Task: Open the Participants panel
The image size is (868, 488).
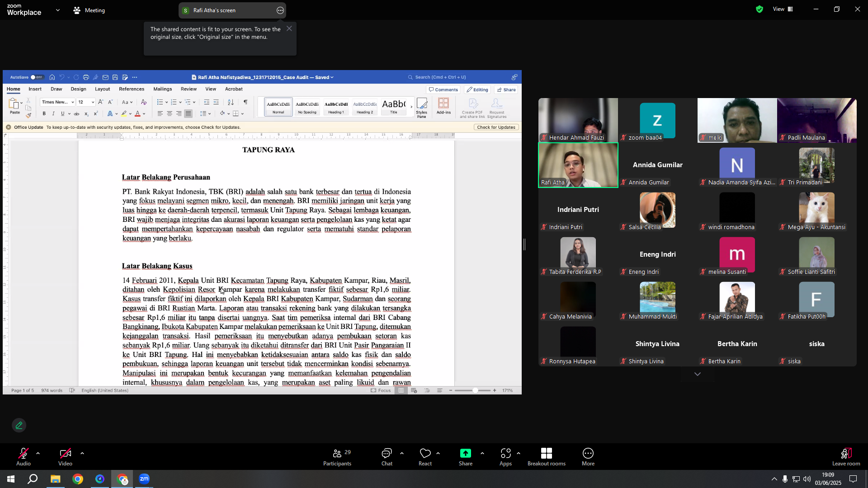Action: tap(337, 456)
